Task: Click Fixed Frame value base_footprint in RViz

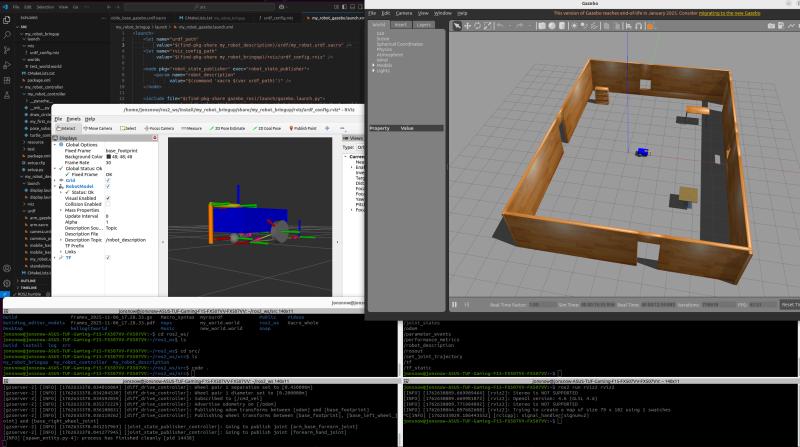Action: coord(121,151)
